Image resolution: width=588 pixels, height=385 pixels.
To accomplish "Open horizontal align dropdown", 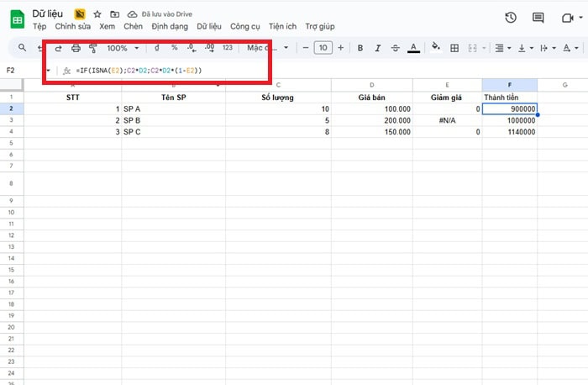I will tap(503, 48).
